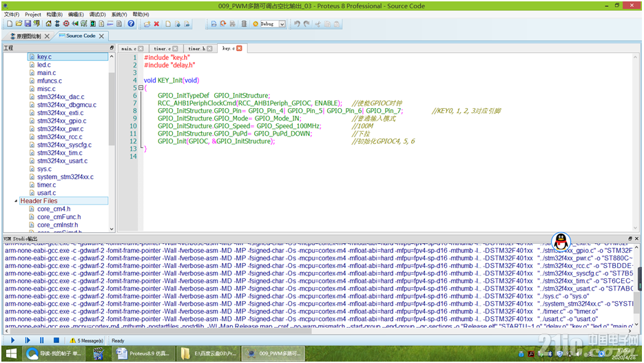
Task: Open the 编辑(E) menu
Action: [x=76, y=14]
